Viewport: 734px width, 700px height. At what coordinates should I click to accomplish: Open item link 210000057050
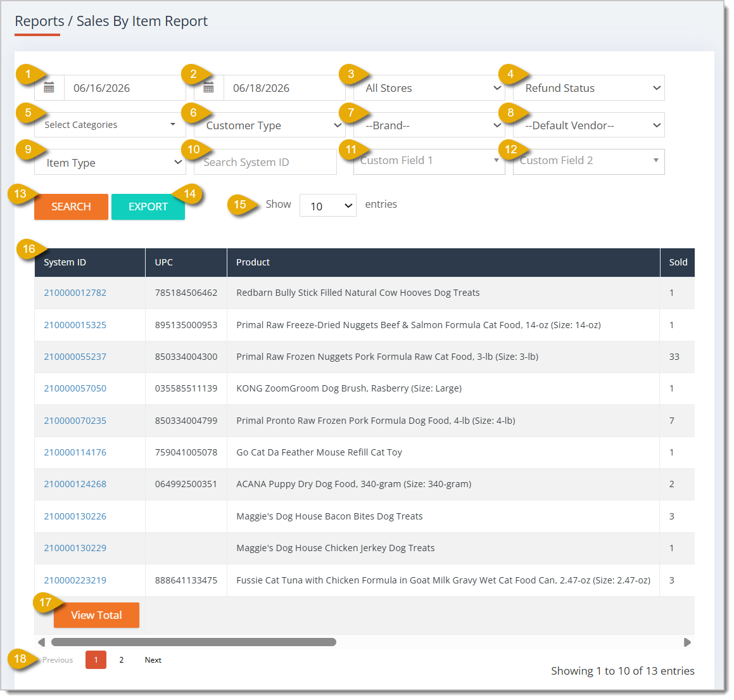75,388
